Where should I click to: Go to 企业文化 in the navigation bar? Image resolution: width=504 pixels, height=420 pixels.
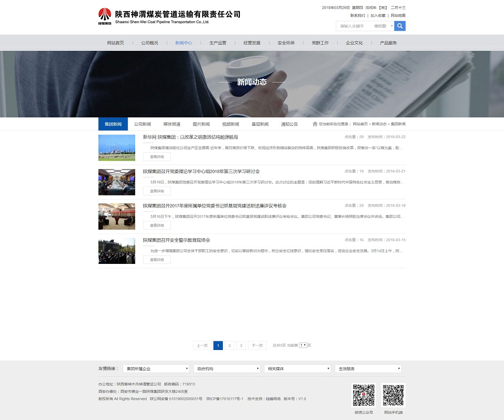[354, 43]
